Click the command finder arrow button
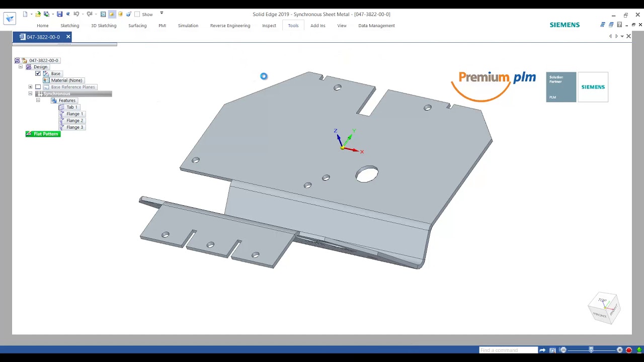This screenshot has width=644, height=362. [x=542, y=350]
